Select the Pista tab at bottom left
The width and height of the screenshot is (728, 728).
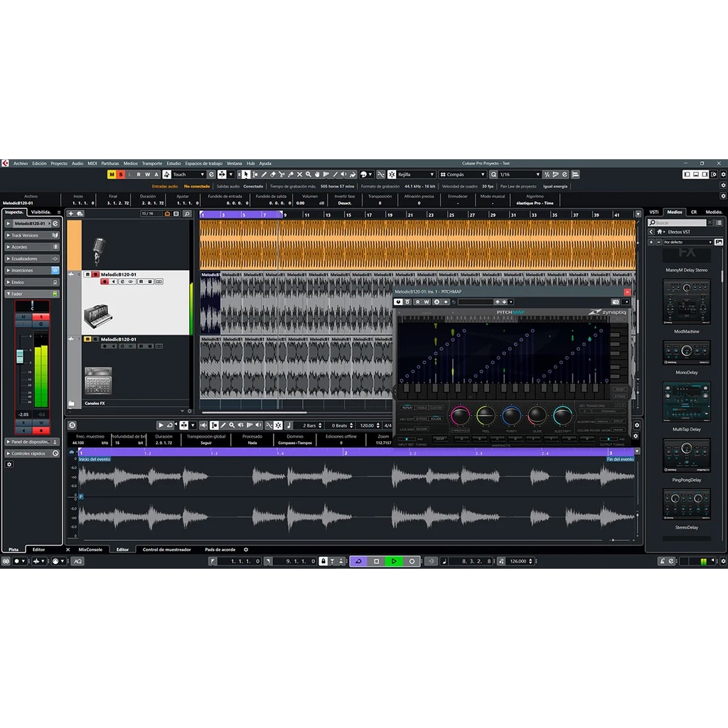point(14,550)
